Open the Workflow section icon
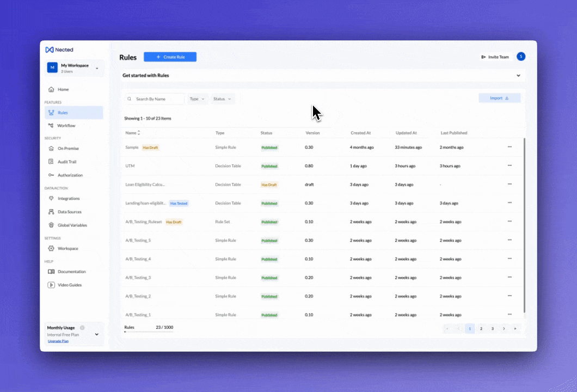 51,126
